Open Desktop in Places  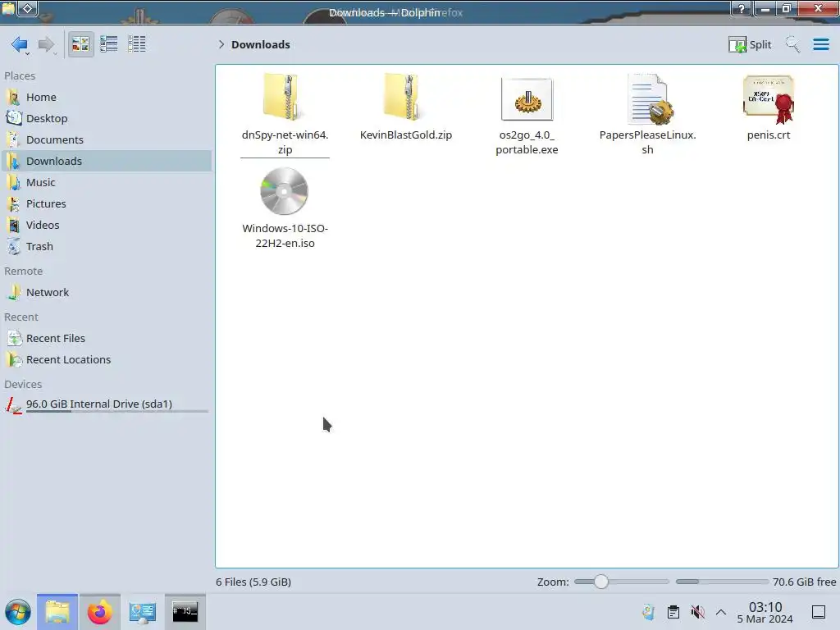coord(106,118)
